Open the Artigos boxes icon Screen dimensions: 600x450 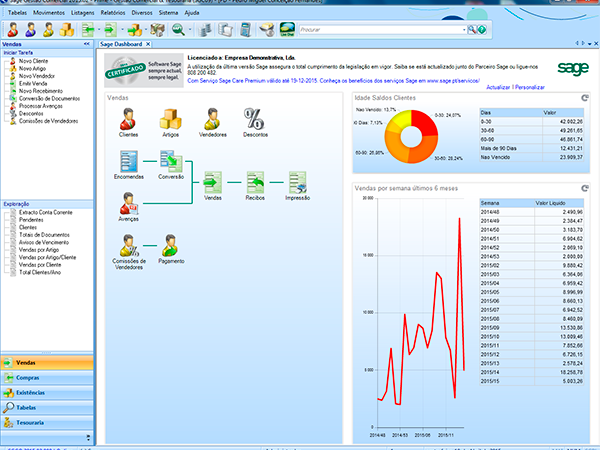(x=171, y=119)
